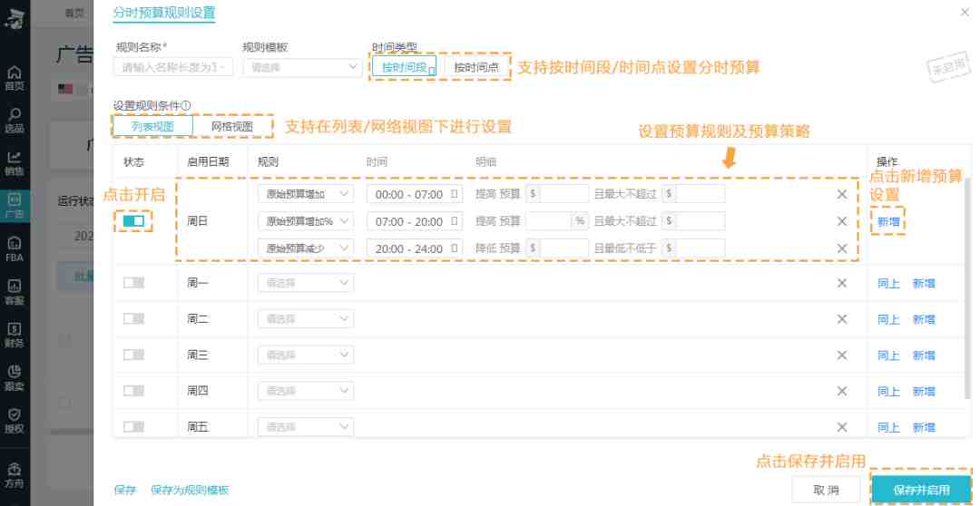Click delete X on 周三 row
The width and height of the screenshot is (980, 506).
[x=842, y=355]
